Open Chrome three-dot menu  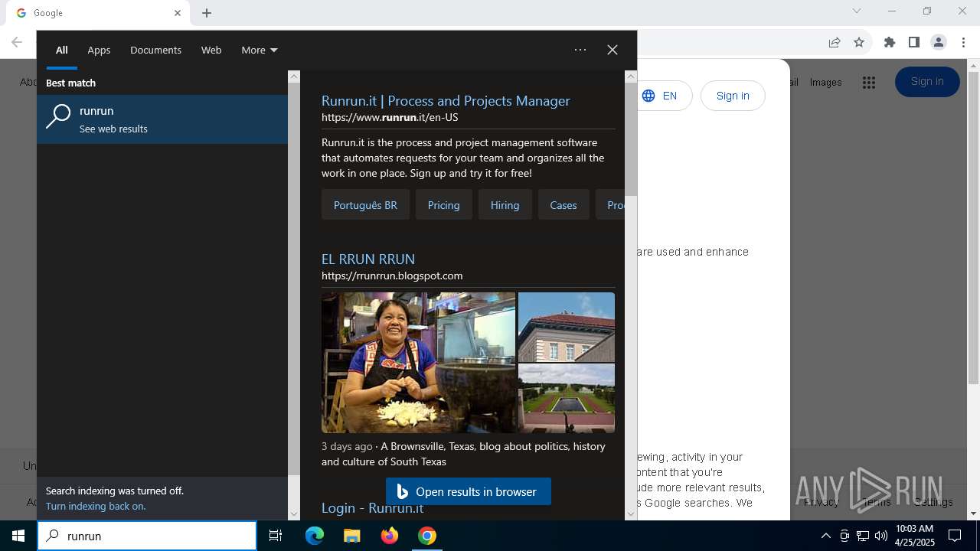[x=963, y=42]
